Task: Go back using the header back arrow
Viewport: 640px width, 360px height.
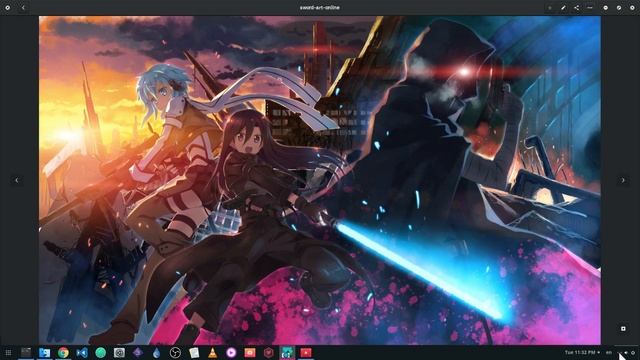Action: tap(23, 7)
